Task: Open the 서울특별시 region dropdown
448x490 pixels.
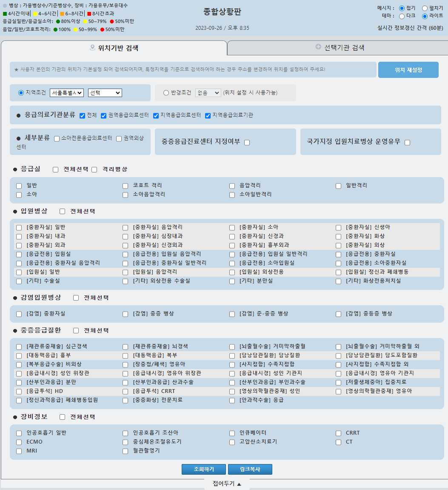Action: point(66,93)
